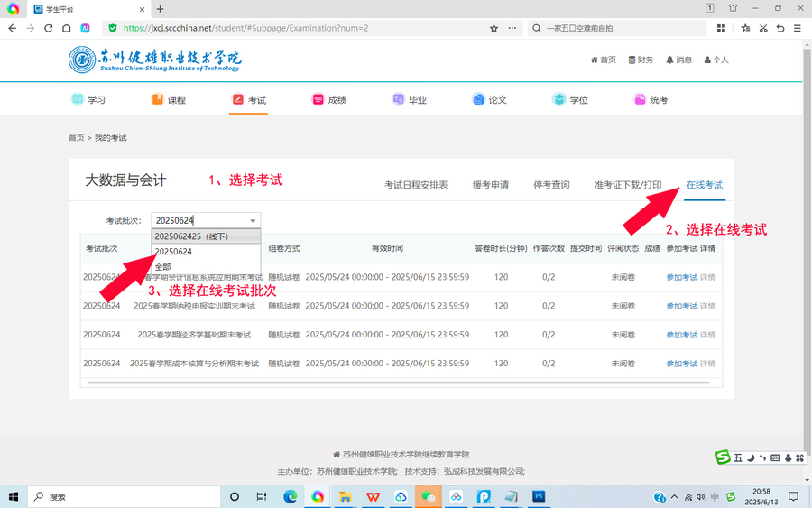Open the 统考 navigation item
The height and width of the screenshot is (508, 812).
point(651,99)
